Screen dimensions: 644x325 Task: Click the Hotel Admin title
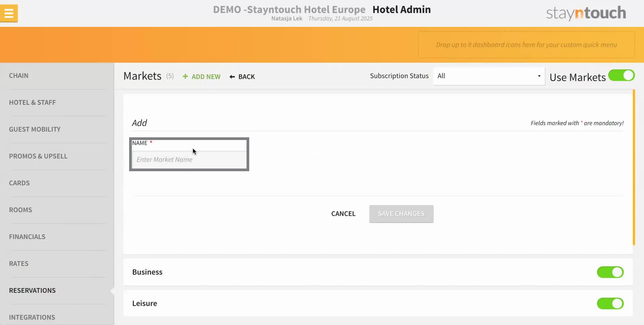coord(401,9)
